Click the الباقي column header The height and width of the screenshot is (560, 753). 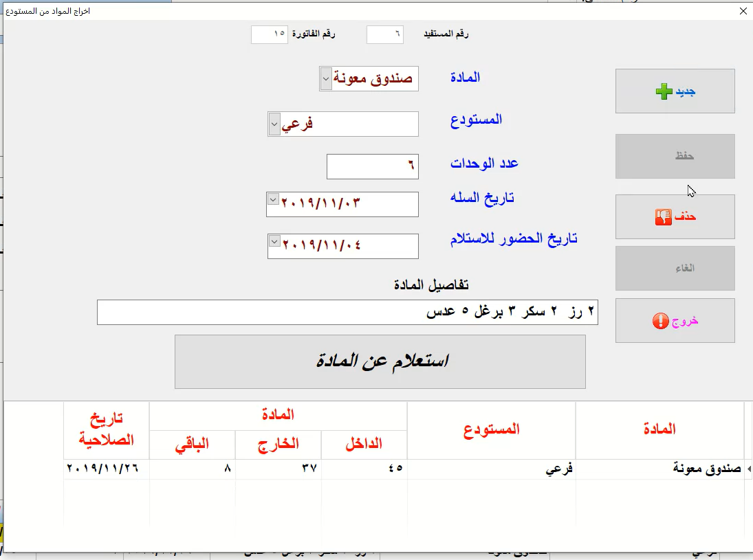pyautogui.click(x=193, y=444)
